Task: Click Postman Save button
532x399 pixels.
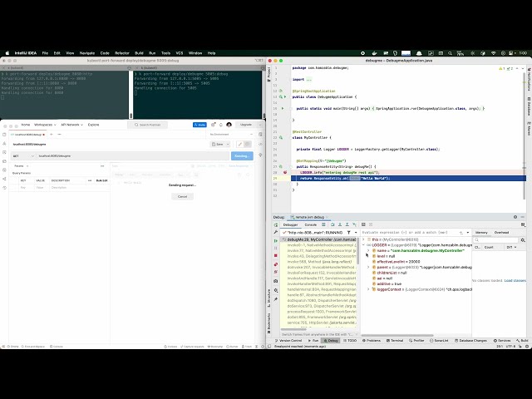Action: click(x=218, y=144)
